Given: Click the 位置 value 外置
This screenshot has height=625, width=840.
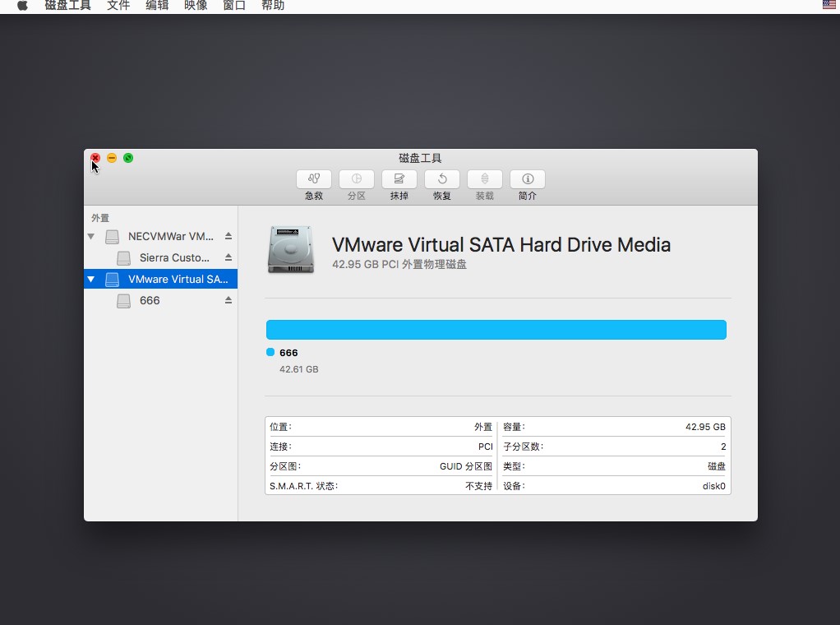Looking at the screenshot, I should pos(483,427).
